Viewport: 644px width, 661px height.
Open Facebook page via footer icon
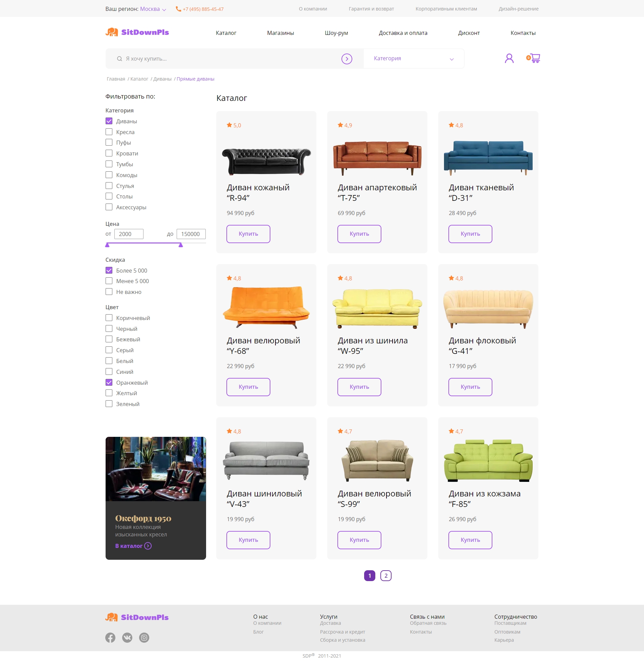[110, 638]
